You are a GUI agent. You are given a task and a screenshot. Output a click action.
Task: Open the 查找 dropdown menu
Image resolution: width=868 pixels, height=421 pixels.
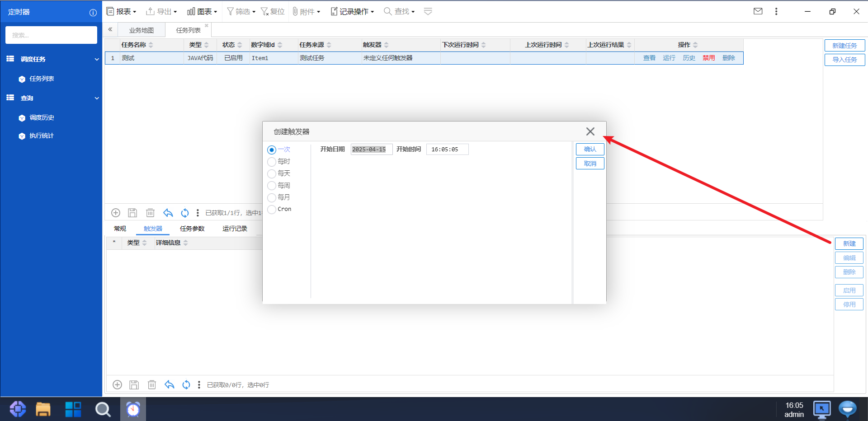[x=399, y=11]
